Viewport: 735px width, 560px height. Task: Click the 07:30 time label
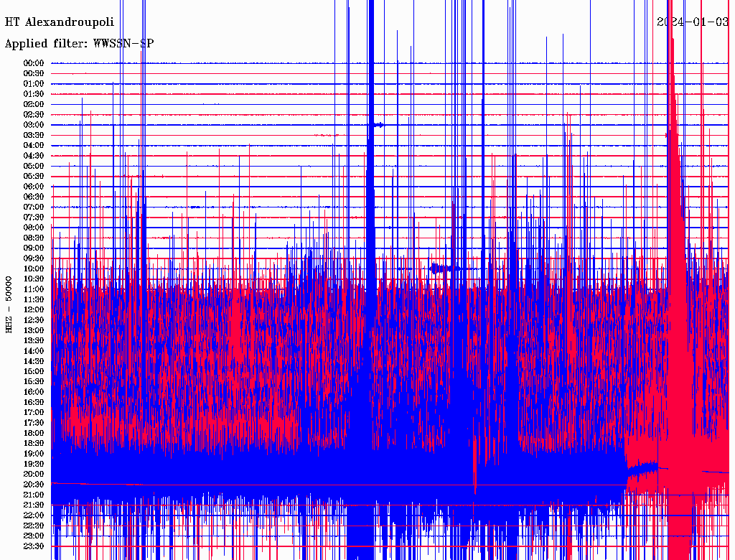[34, 218]
